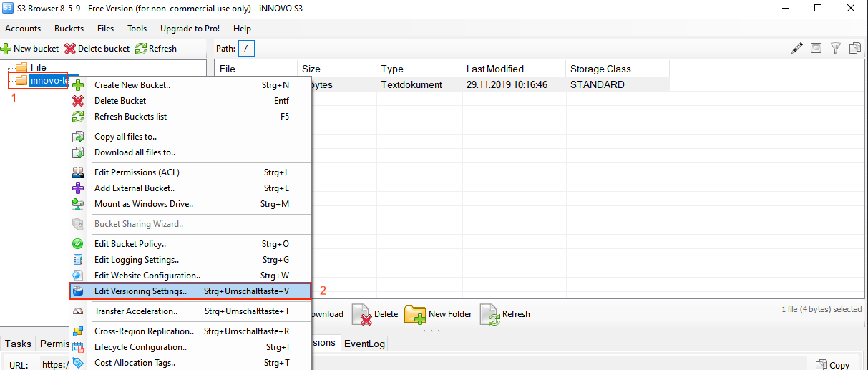Click the Refresh icon in bottom file toolbar
The height and width of the screenshot is (370, 868).
(489, 314)
